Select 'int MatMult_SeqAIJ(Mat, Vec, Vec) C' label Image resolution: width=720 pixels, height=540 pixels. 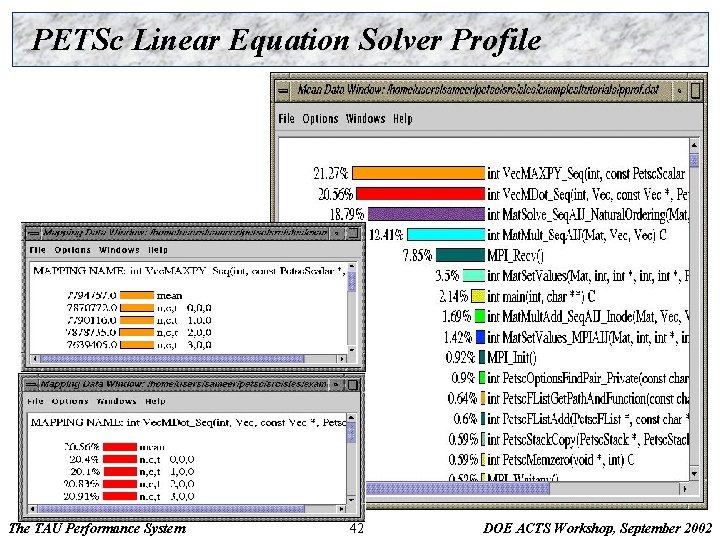point(577,235)
